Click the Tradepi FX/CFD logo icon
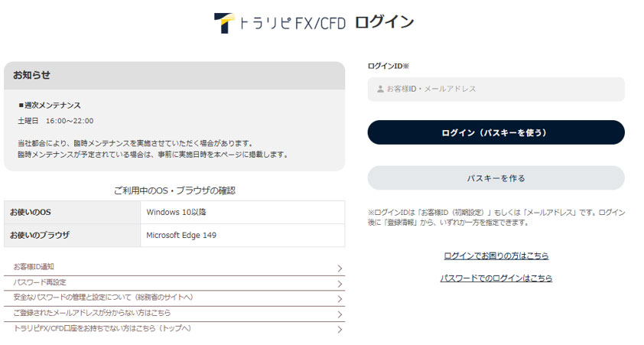The width and height of the screenshot is (644, 345). point(224,23)
